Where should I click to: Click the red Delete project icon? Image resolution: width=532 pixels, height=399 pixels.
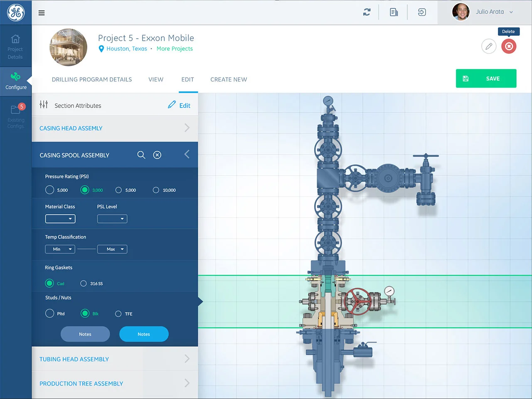click(509, 46)
